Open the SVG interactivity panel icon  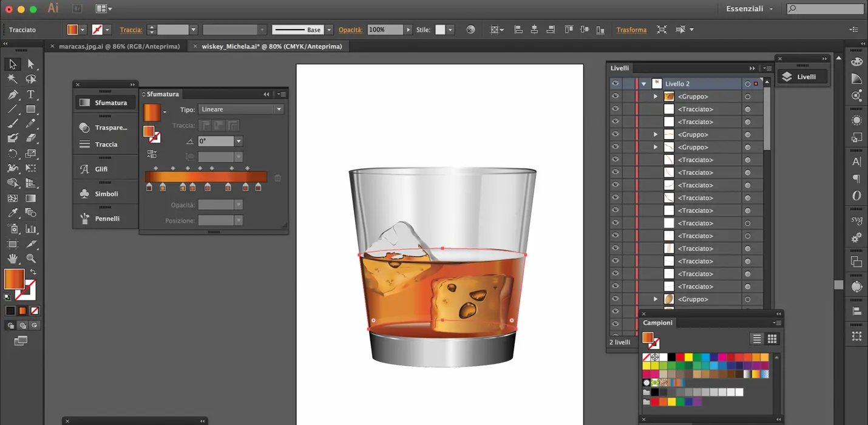click(856, 220)
